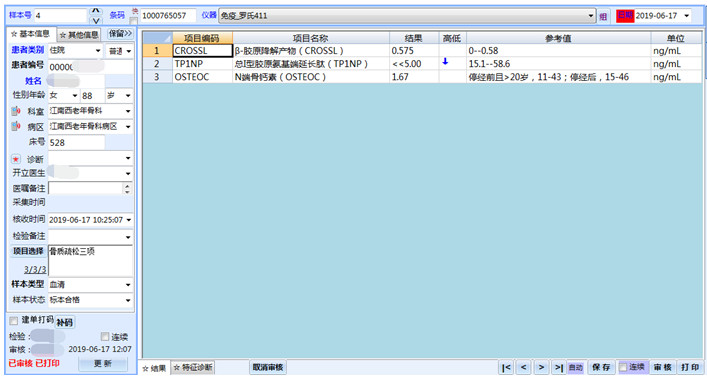Click the 取消审核 button
This screenshot has width=707, height=379.
(268, 367)
